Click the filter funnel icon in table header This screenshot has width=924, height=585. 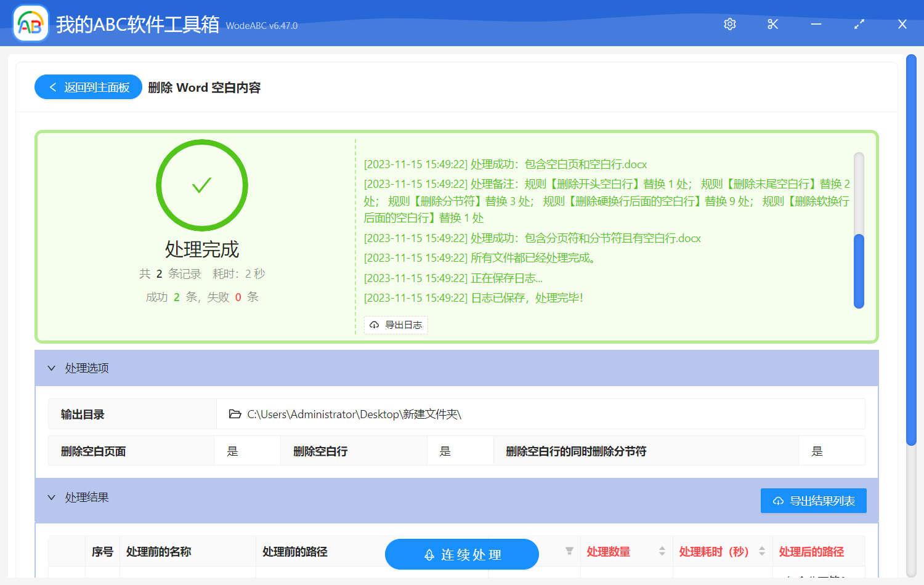(569, 551)
